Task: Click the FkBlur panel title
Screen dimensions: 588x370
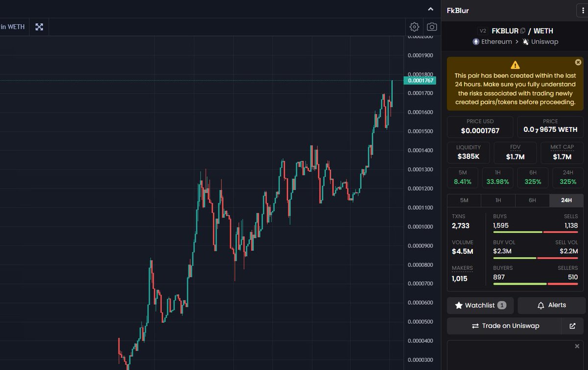Action: point(458,10)
